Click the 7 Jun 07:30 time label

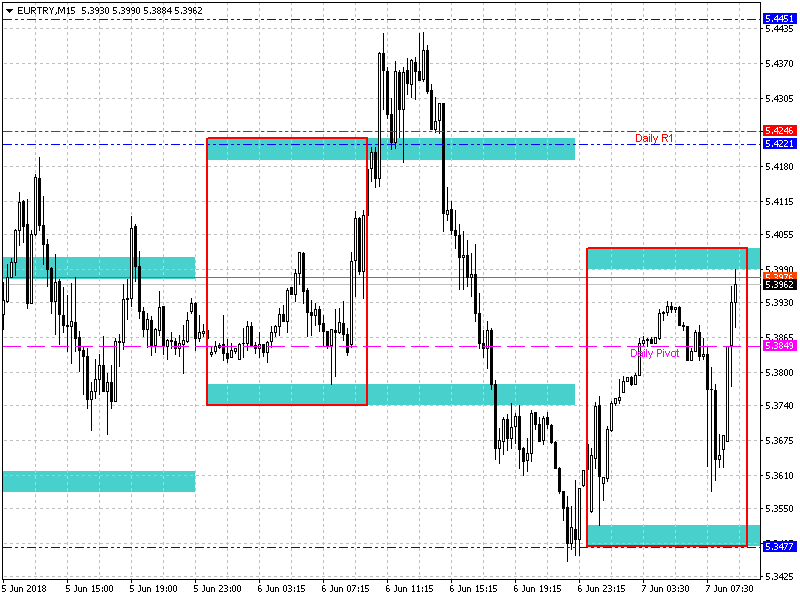pos(732,589)
